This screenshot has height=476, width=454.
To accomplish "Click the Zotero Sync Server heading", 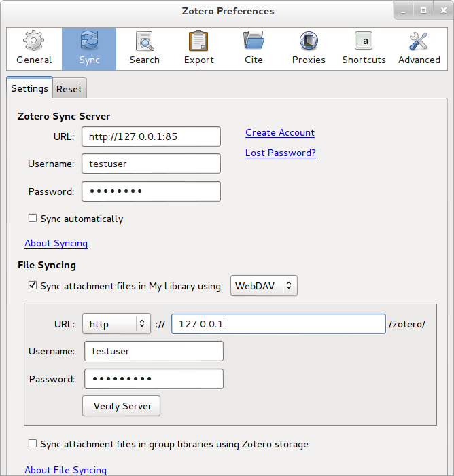I will coord(64,116).
